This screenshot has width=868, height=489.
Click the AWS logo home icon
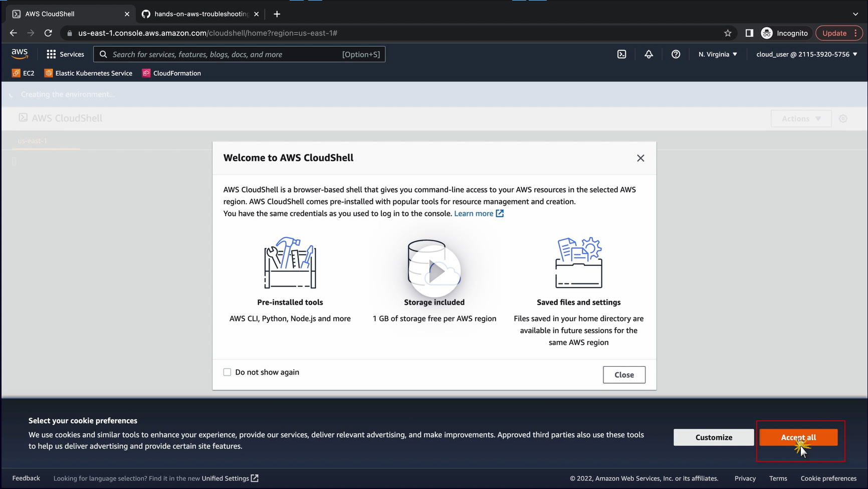[x=20, y=54]
